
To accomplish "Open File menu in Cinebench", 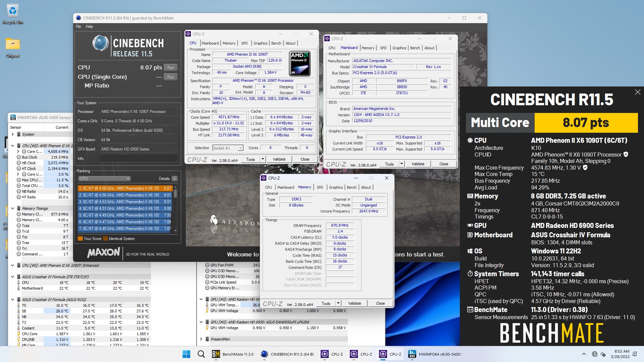I will point(78,26).
